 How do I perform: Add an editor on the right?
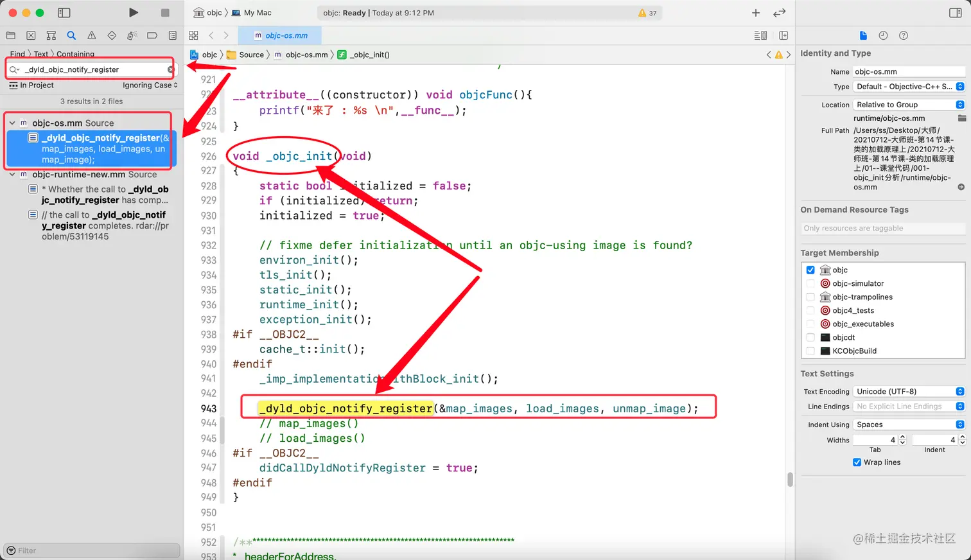[783, 36]
